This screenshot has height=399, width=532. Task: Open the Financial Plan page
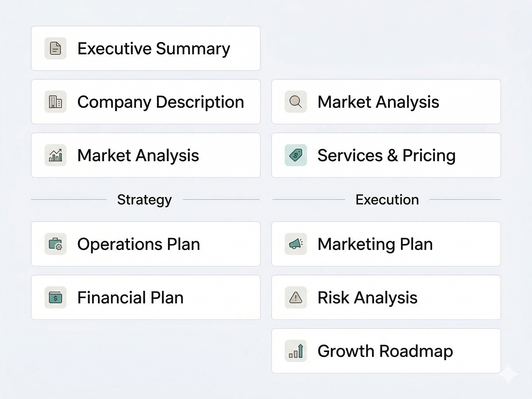click(145, 298)
